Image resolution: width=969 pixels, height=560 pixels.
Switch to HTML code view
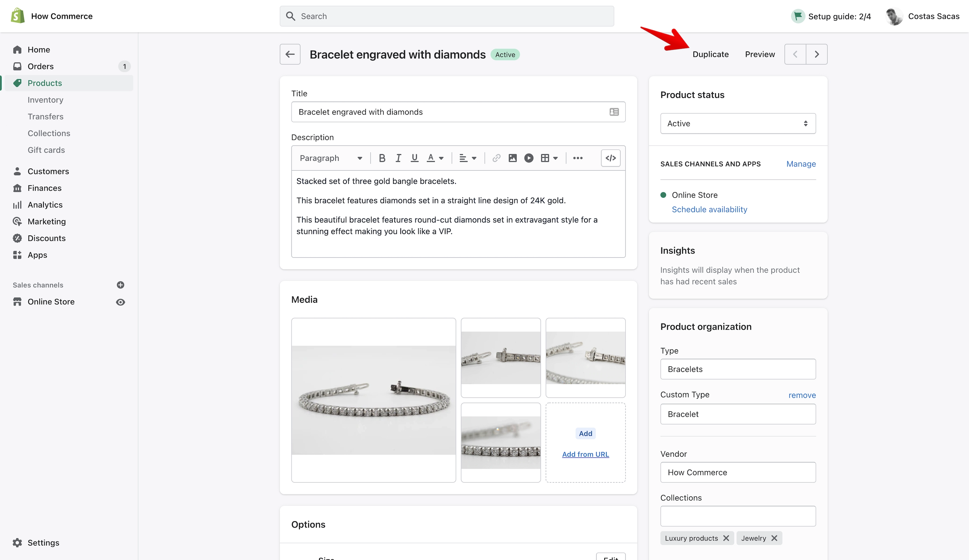pos(611,158)
